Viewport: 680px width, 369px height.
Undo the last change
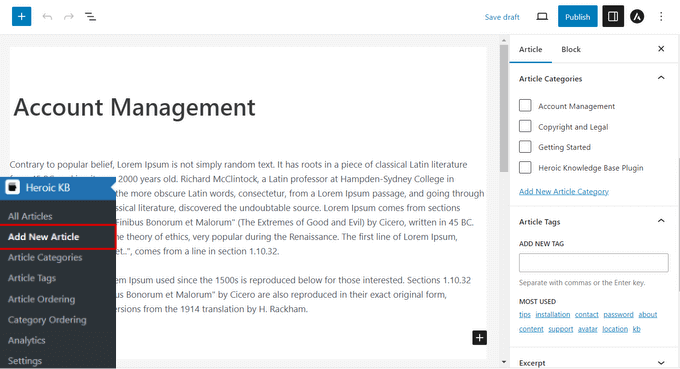47,17
